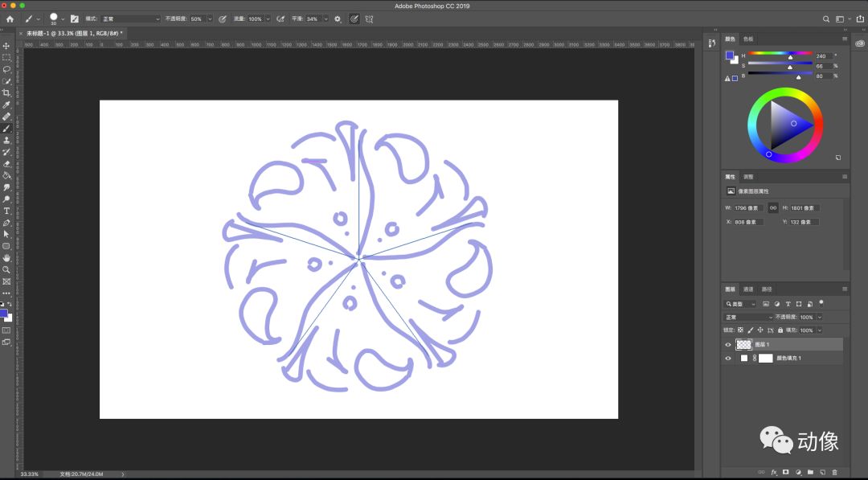
Task: Select the Move tool
Action: click(x=6, y=46)
